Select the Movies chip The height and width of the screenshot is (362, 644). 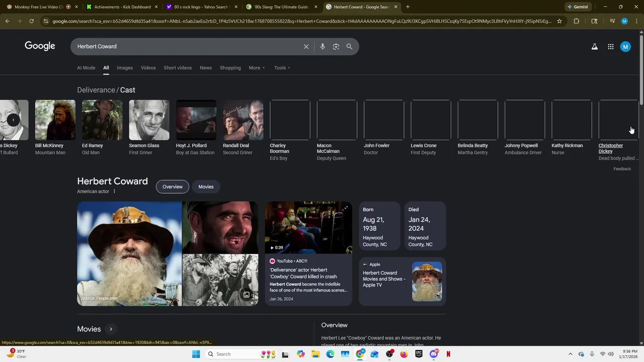pos(206,187)
